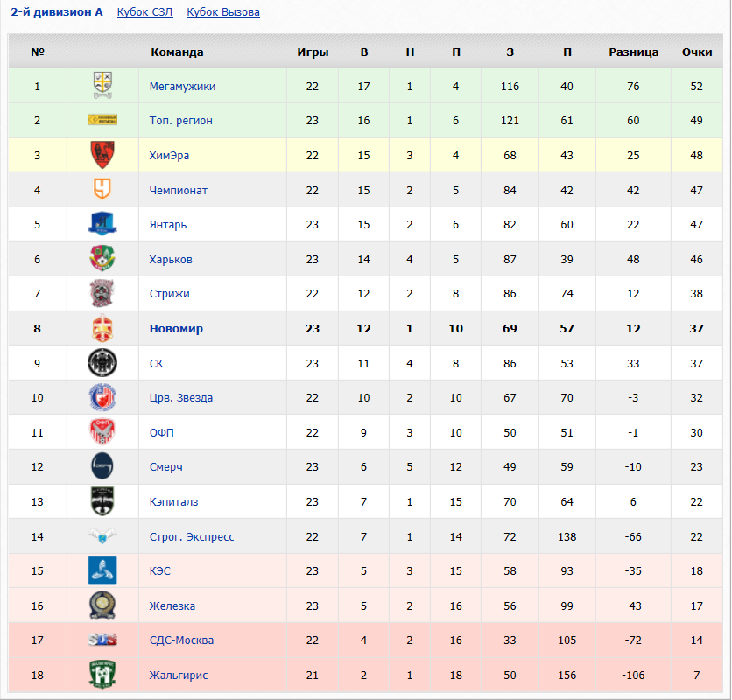Switch to the Кубок СЗЛ tab
The image size is (732, 700).
coord(144,12)
